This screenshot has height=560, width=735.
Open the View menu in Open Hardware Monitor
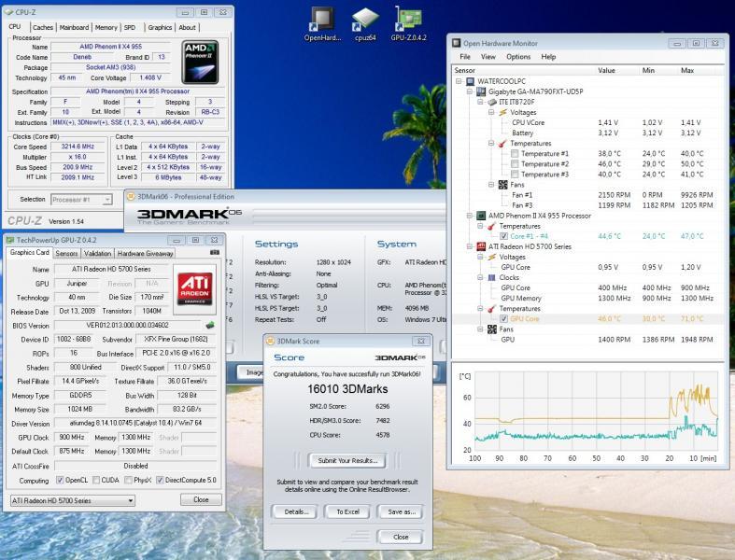coord(488,57)
